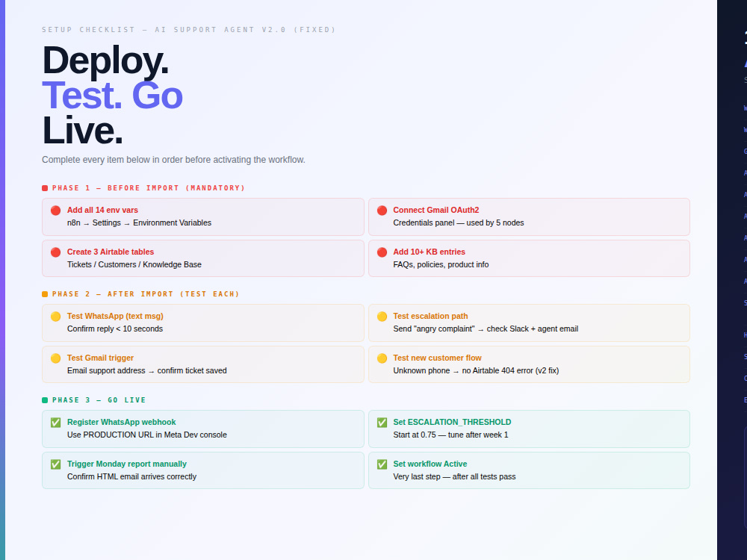Select the 'Add all 14 env vars' title
Viewport: 747px width, 560px height.
click(102, 210)
